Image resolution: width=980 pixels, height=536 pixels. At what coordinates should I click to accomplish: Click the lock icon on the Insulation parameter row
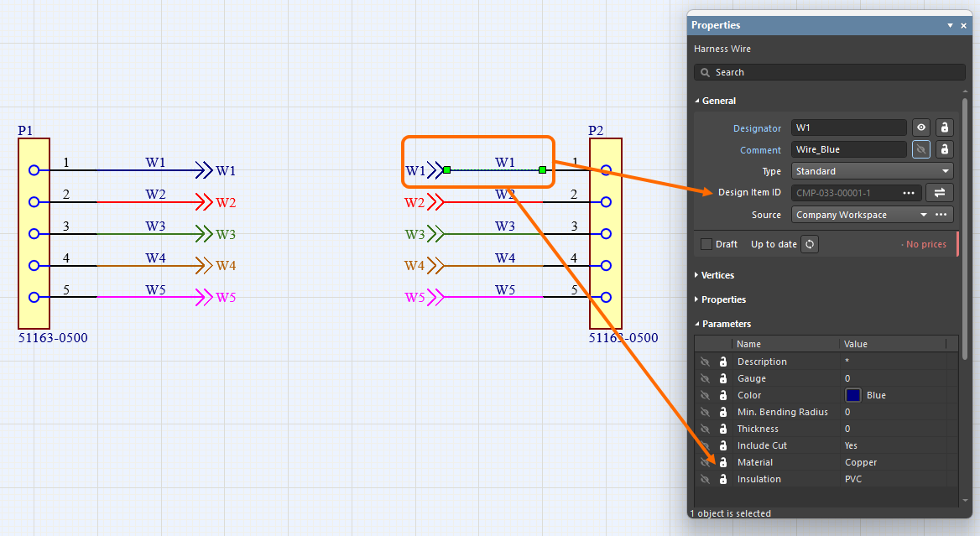pyautogui.click(x=722, y=479)
